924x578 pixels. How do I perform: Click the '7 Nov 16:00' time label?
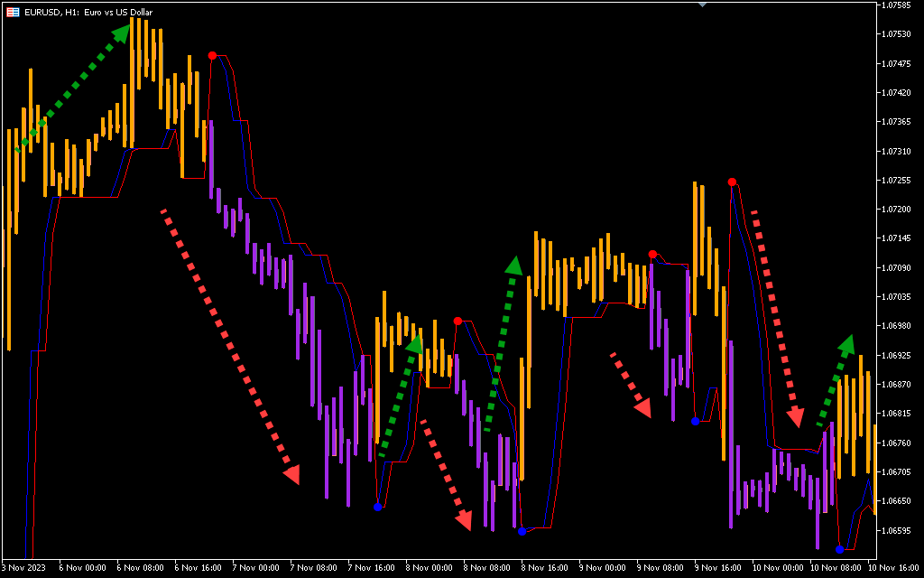(x=371, y=567)
